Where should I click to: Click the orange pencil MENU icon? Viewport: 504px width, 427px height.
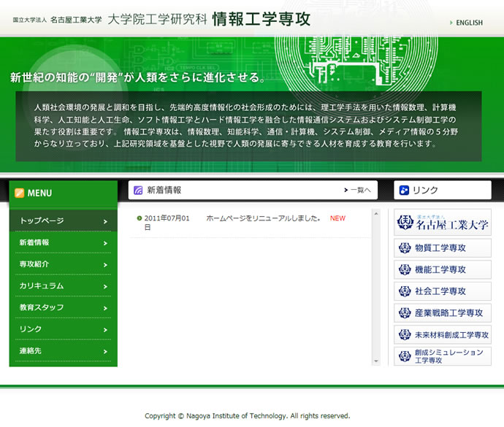[x=19, y=193]
